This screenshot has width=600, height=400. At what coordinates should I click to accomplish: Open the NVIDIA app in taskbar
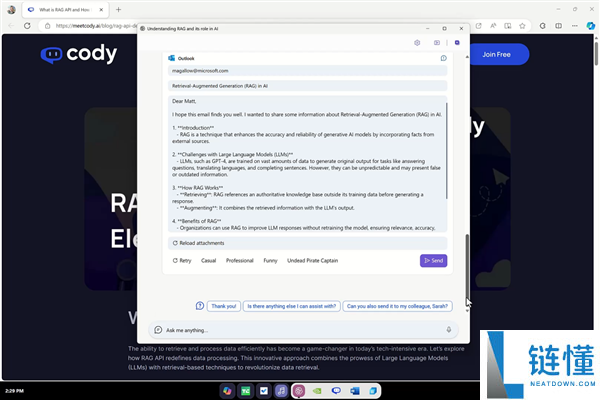317,391
